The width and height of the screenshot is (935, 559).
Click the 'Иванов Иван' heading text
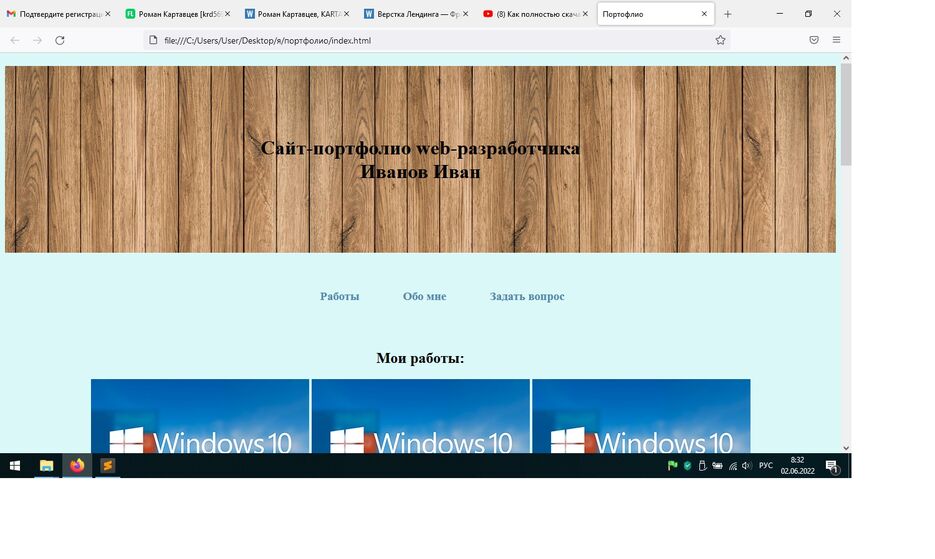pyautogui.click(x=420, y=172)
